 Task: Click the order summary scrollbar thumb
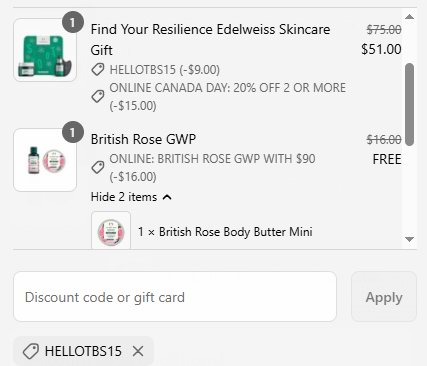(409, 104)
